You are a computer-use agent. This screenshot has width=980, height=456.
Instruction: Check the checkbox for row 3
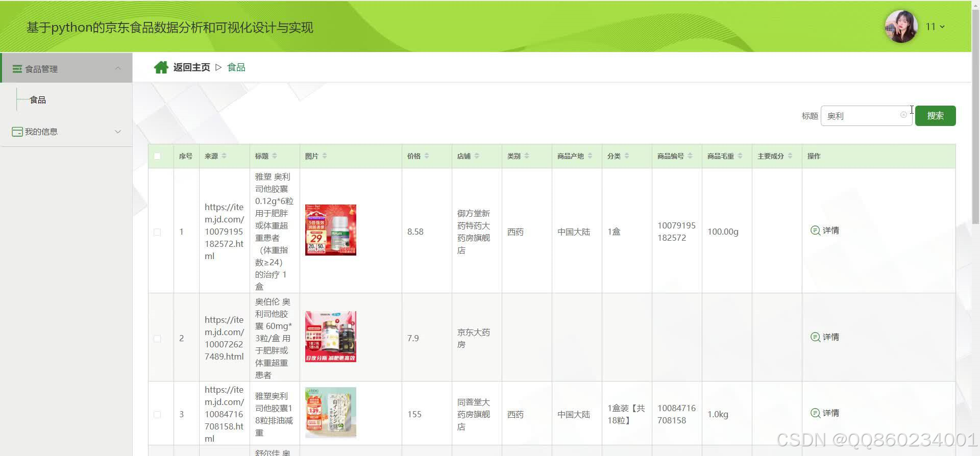point(157,415)
